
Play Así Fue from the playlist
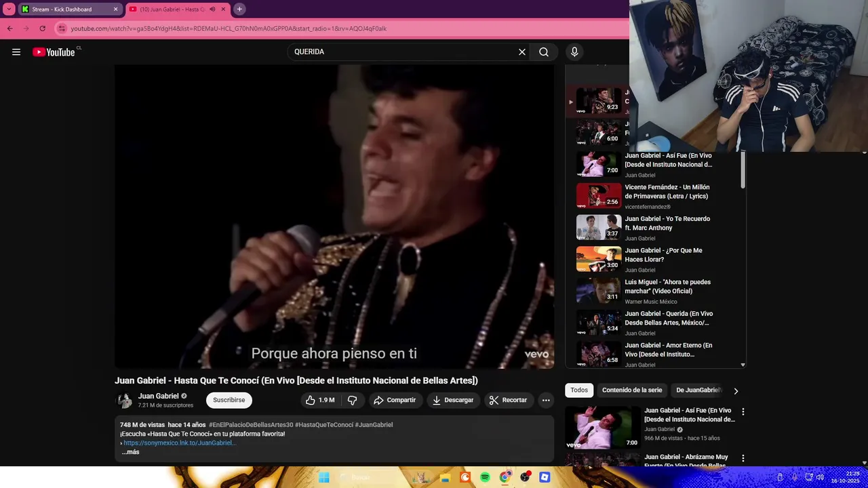click(x=655, y=165)
